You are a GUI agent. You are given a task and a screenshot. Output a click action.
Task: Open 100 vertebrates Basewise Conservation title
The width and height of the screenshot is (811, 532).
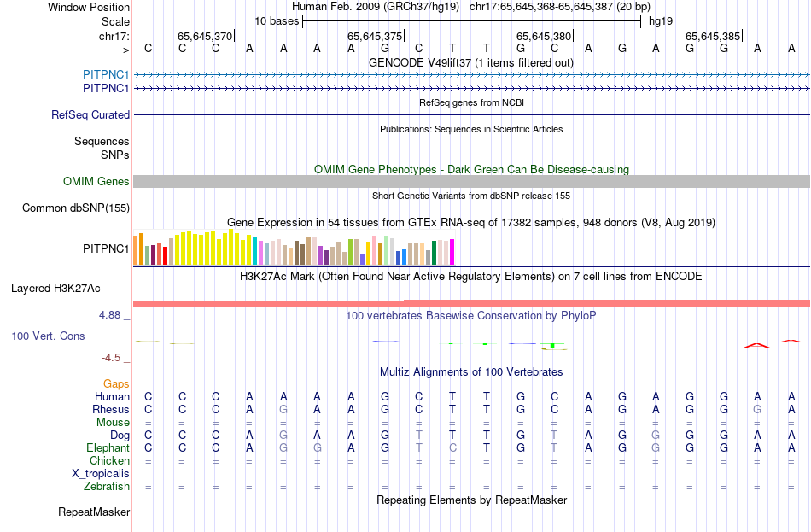point(471,316)
